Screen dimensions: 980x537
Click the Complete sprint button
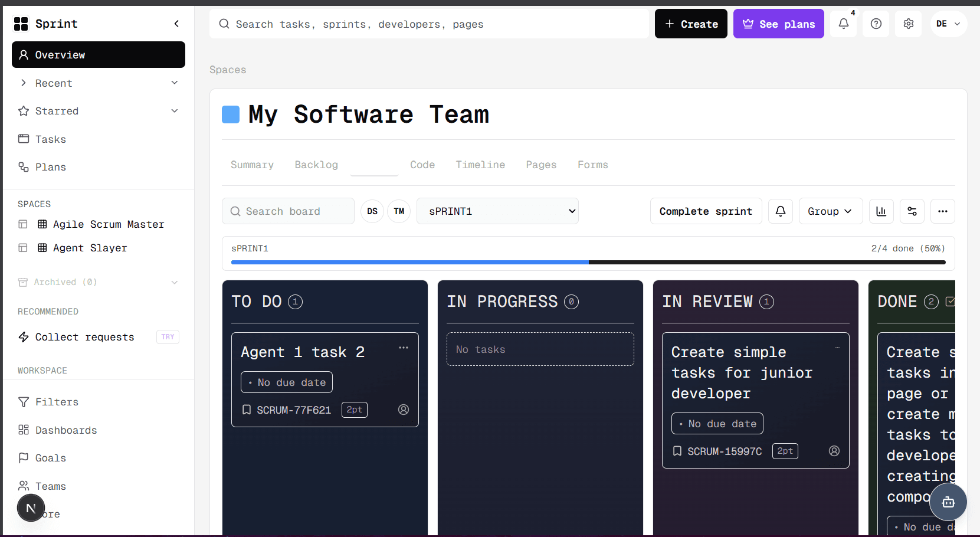pyautogui.click(x=706, y=211)
